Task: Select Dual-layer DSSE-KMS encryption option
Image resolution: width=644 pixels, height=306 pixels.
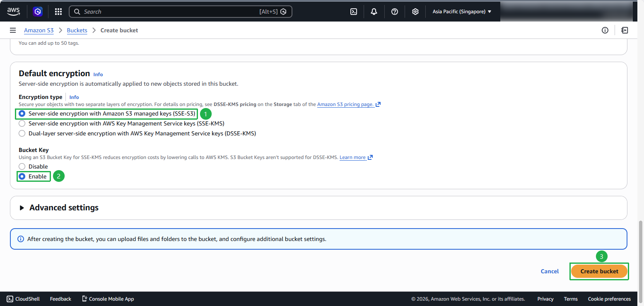Action: tap(22, 133)
